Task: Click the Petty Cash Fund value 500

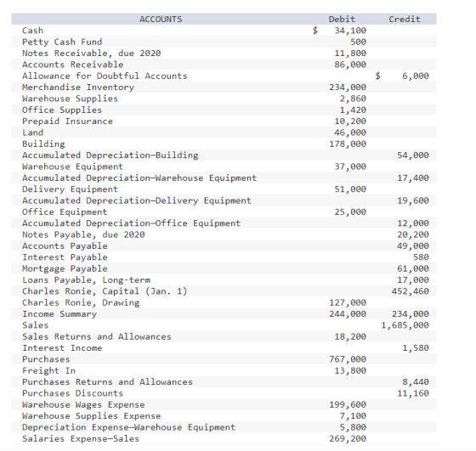Action: point(358,42)
